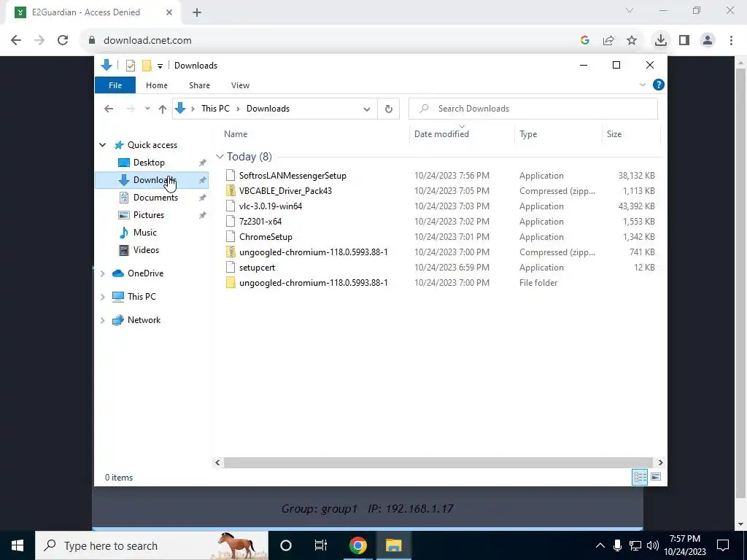Select Documents in Quick access
The image size is (747, 560).
tap(155, 197)
